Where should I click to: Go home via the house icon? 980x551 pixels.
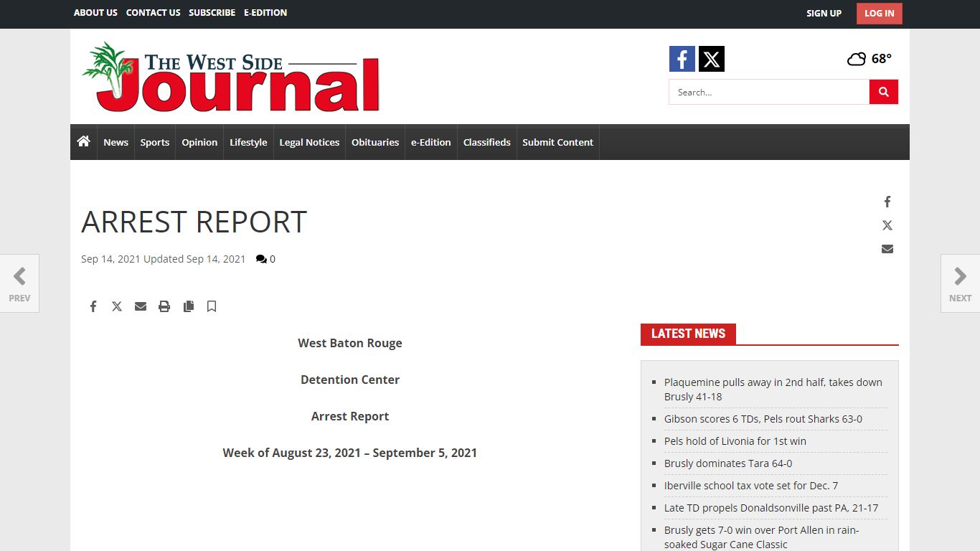click(83, 141)
